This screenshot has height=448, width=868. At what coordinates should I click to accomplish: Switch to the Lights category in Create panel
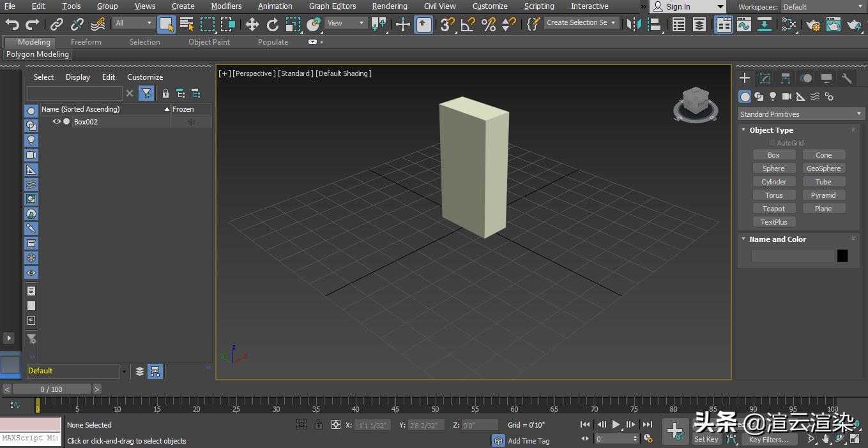click(773, 96)
